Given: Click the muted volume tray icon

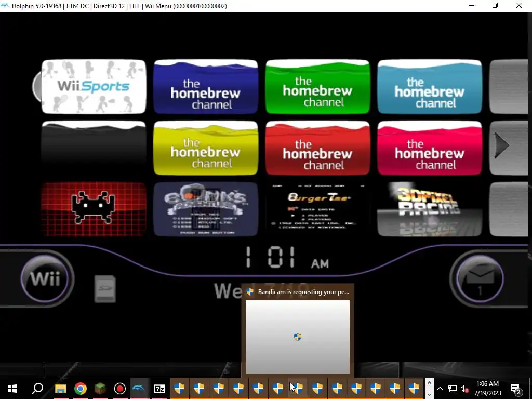Looking at the screenshot, I should (x=465, y=389).
